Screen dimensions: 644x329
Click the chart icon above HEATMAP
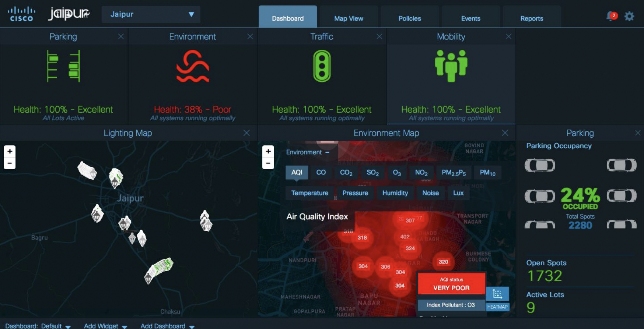(x=497, y=294)
